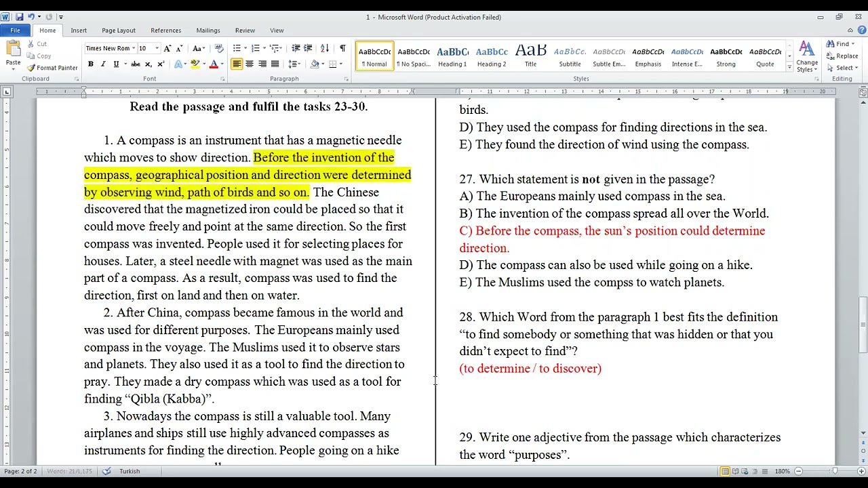Switch to Full Screen Reading view
The width and height of the screenshot is (868, 488).
(x=735, y=471)
